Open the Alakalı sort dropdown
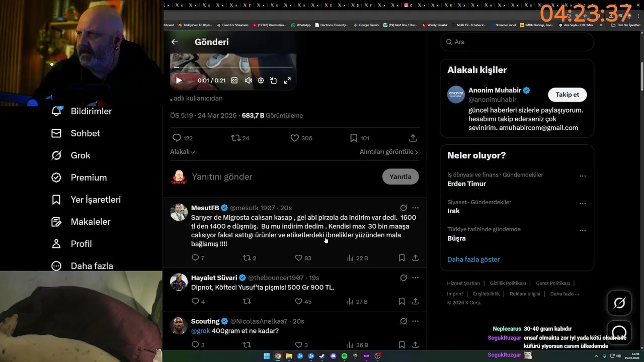The width and height of the screenshot is (644, 362). tap(183, 152)
